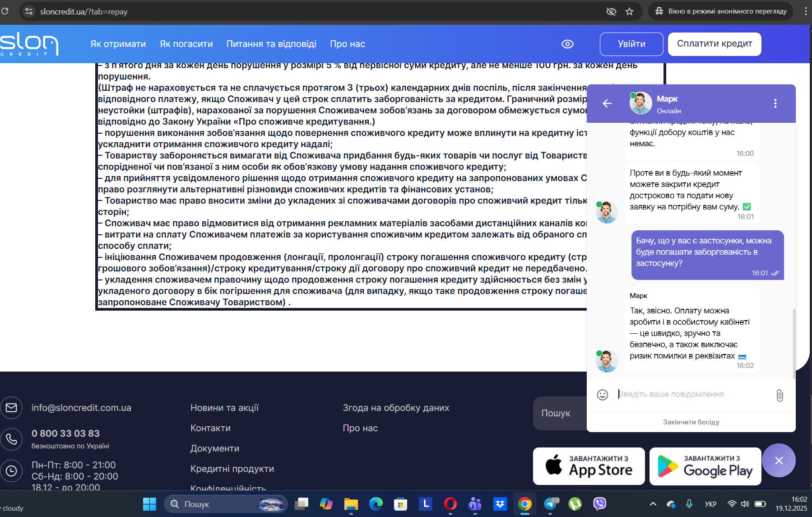812x517 pixels.
Task: Toggle the accessibility eye icon in site header
Action: pos(567,44)
